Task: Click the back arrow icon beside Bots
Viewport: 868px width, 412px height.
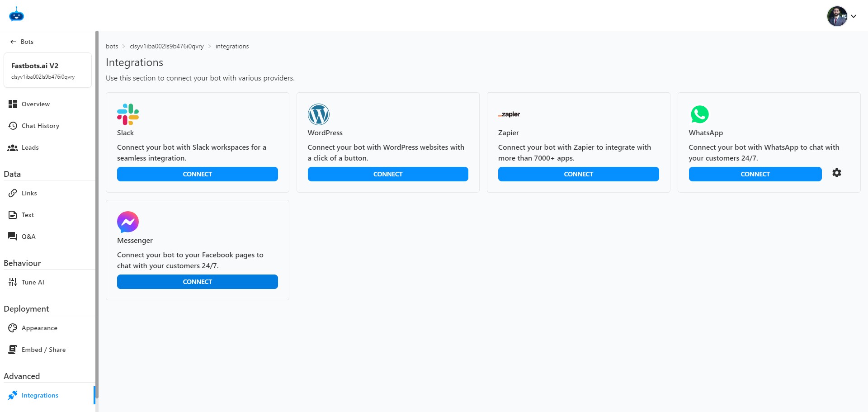Action: coord(13,42)
